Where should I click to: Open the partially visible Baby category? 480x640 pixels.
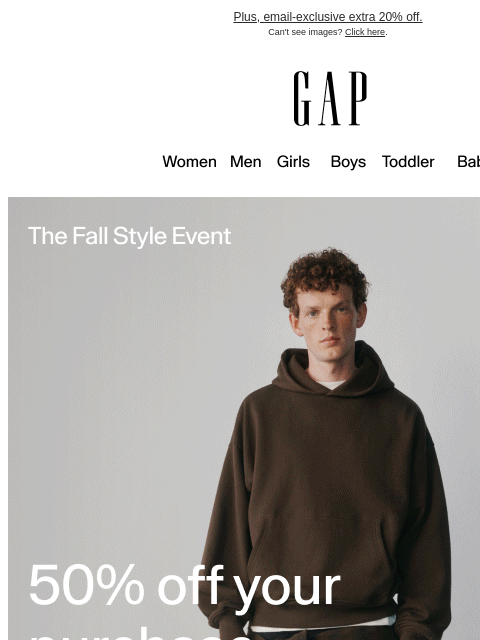click(x=468, y=162)
